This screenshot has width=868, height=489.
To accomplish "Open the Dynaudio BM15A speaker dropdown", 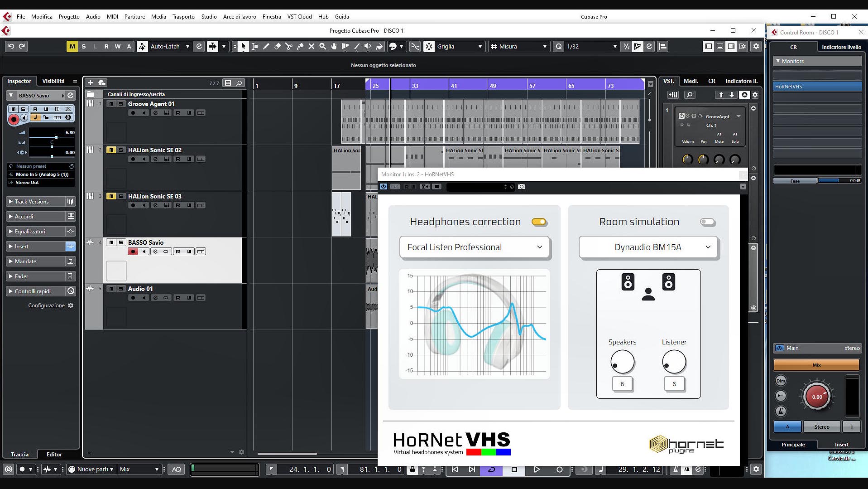I will (648, 247).
